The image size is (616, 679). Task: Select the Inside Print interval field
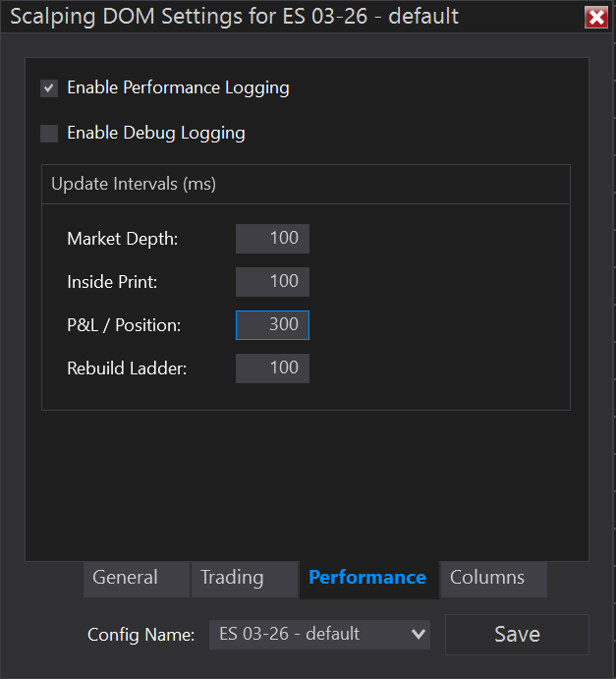point(272,282)
